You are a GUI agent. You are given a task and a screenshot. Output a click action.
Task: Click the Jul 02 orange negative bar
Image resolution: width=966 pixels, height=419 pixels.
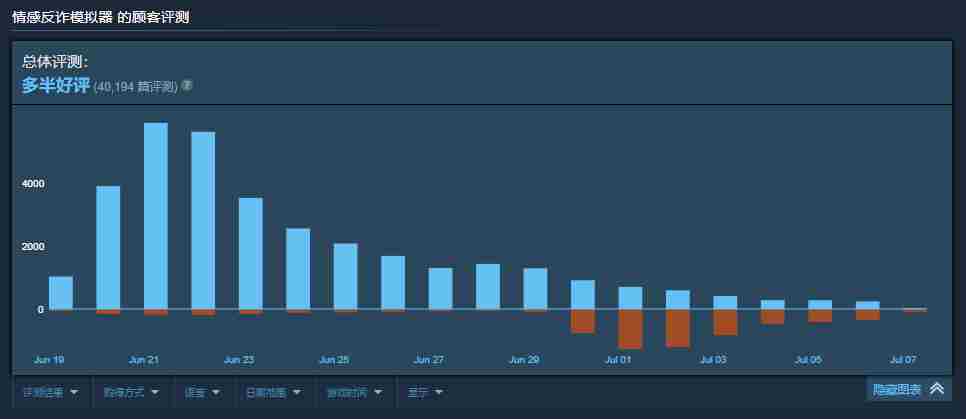(678, 328)
